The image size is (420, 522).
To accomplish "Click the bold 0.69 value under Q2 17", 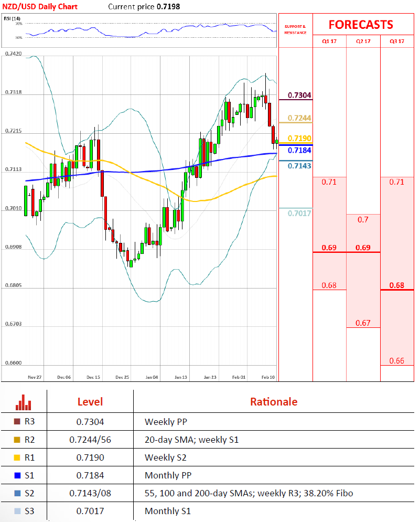I will [363, 248].
